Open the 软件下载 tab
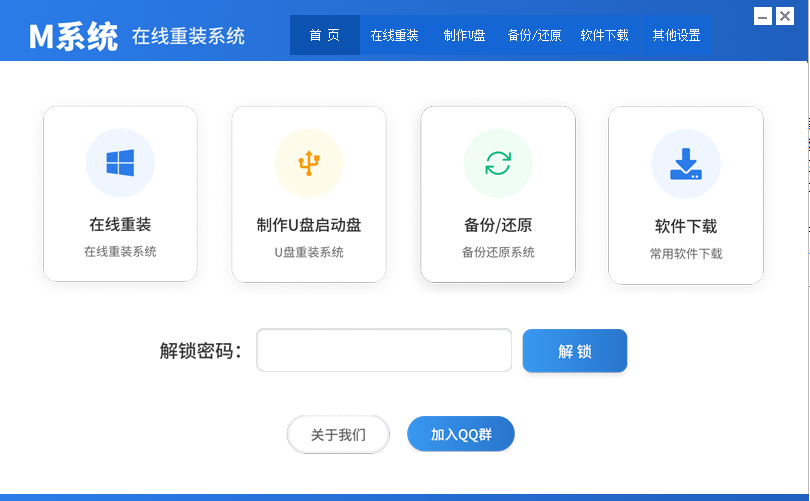 pyautogui.click(x=604, y=35)
